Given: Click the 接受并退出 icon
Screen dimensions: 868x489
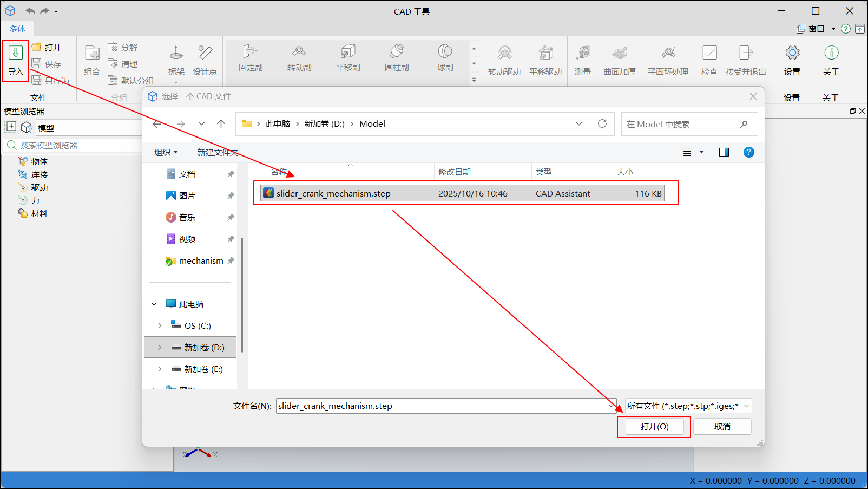Looking at the screenshot, I should pyautogui.click(x=746, y=53).
